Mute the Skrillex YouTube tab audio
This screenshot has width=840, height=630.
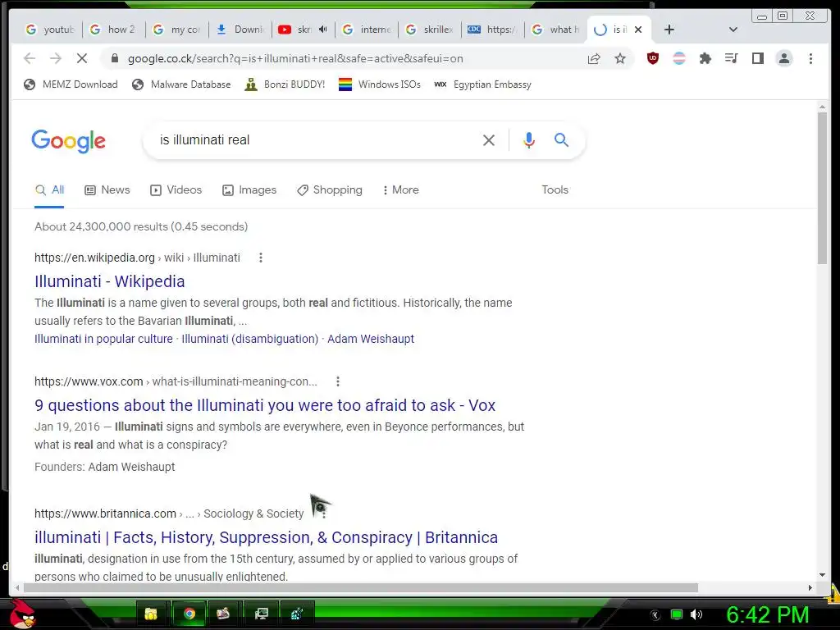(x=322, y=30)
